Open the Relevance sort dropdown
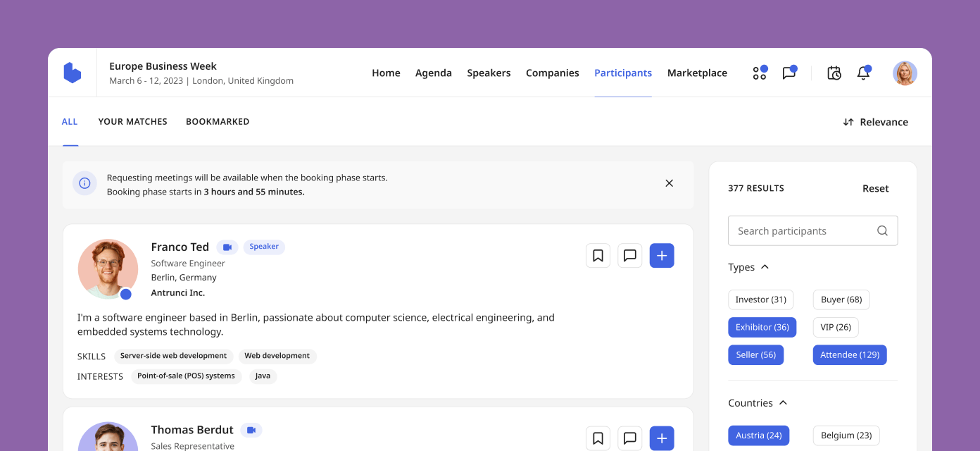The width and height of the screenshot is (980, 451). click(875, 122)
